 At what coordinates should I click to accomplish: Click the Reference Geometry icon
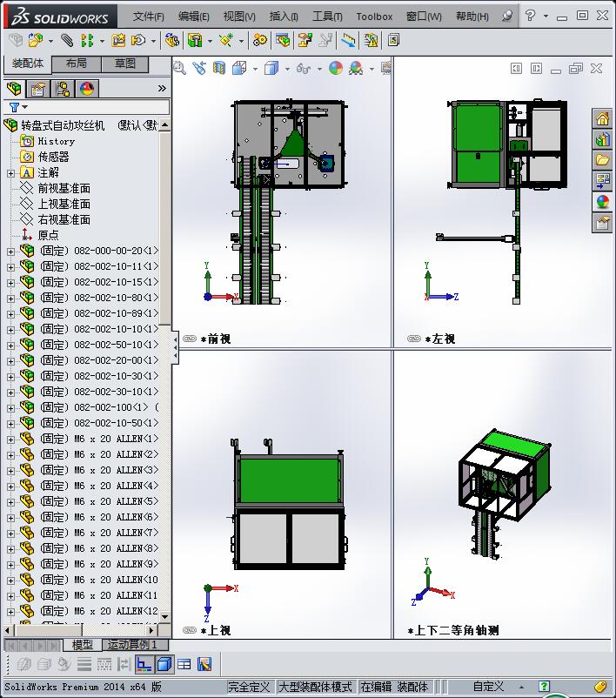click(x=226, y=41)
